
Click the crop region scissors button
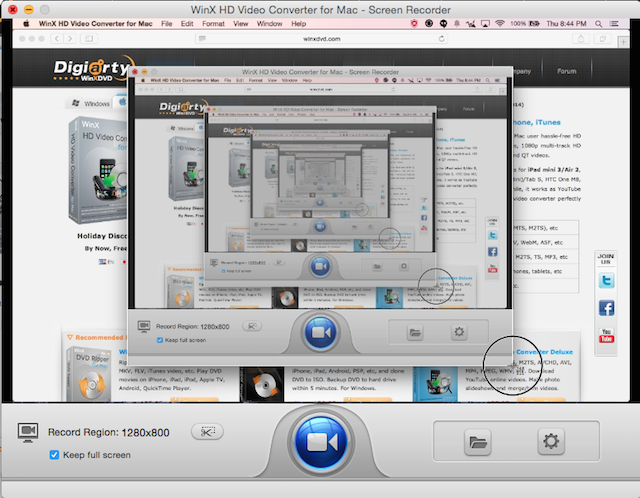(207, 431)
